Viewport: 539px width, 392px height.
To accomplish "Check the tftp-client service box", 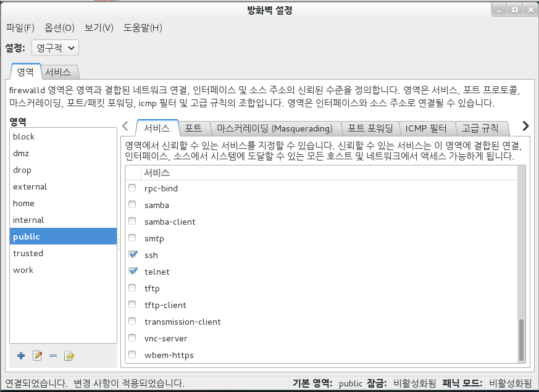I will click(x=132, y=304).
